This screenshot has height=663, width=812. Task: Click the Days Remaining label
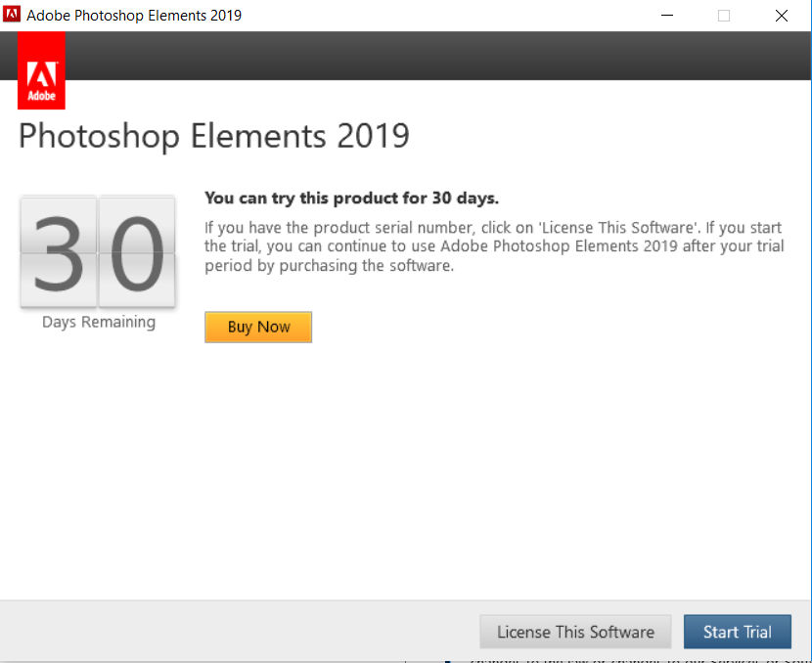pos(98,322)
